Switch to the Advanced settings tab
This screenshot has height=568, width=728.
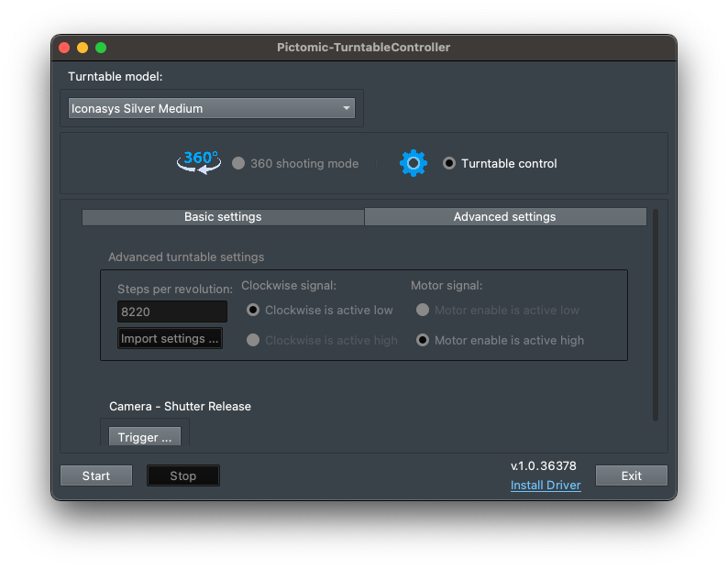pos(504,217)
